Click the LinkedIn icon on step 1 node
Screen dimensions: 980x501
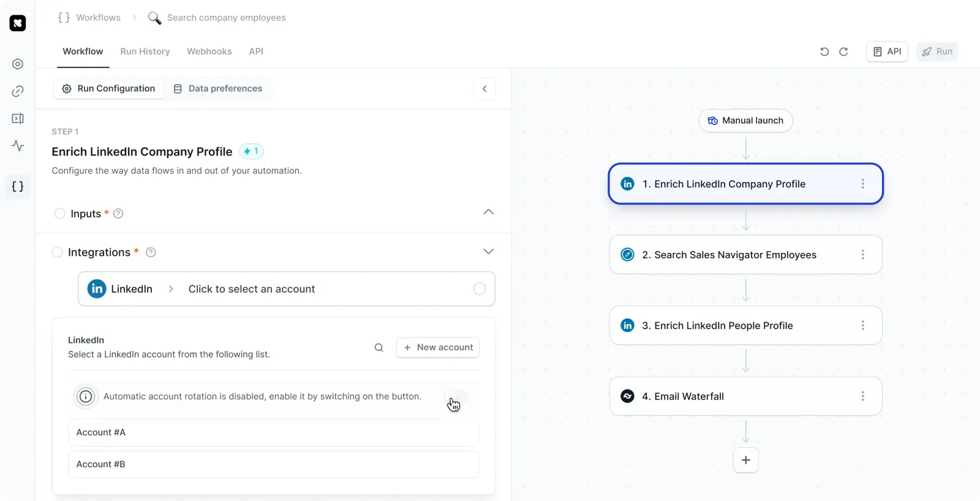coord(628,184)
